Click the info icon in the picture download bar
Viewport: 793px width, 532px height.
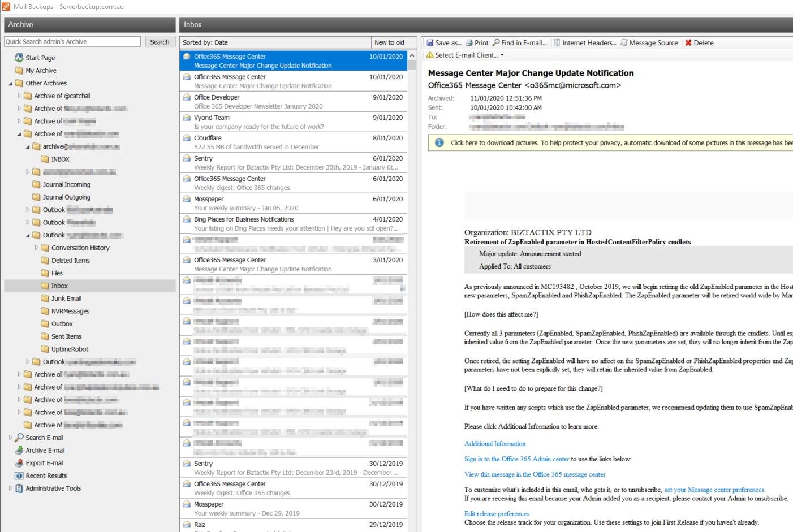pos(439,142)
